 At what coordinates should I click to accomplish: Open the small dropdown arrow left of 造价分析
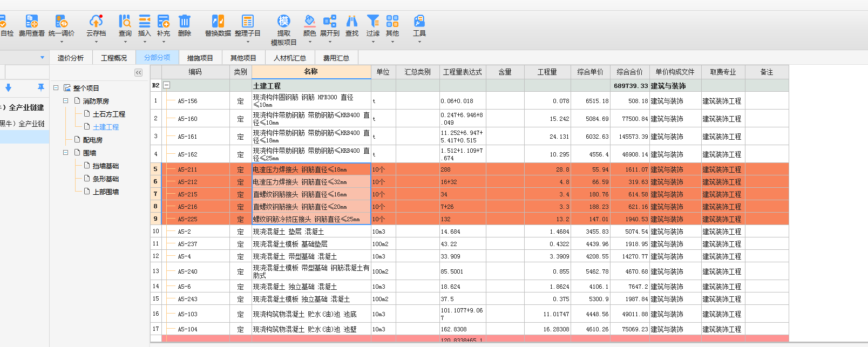point(42,58)
